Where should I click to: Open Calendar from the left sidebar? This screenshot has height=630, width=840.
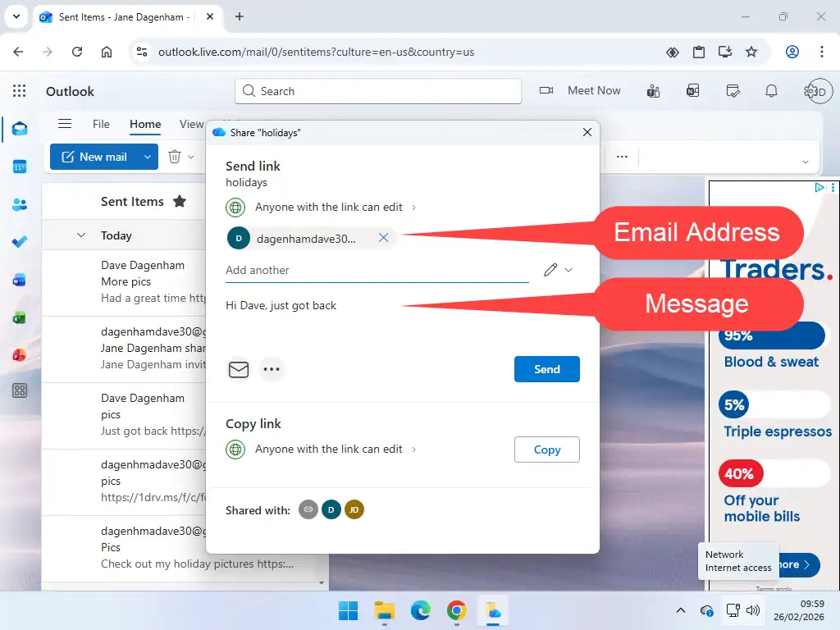20,167
